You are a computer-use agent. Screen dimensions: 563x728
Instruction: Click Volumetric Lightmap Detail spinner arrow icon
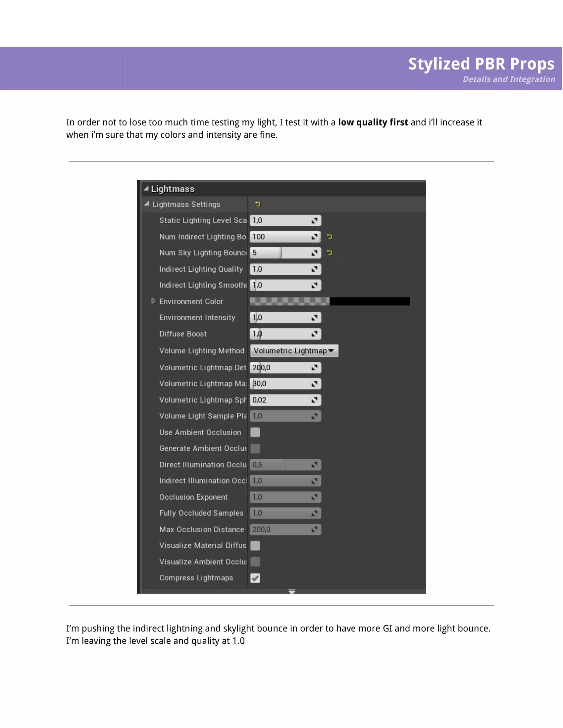coord(314,367)
